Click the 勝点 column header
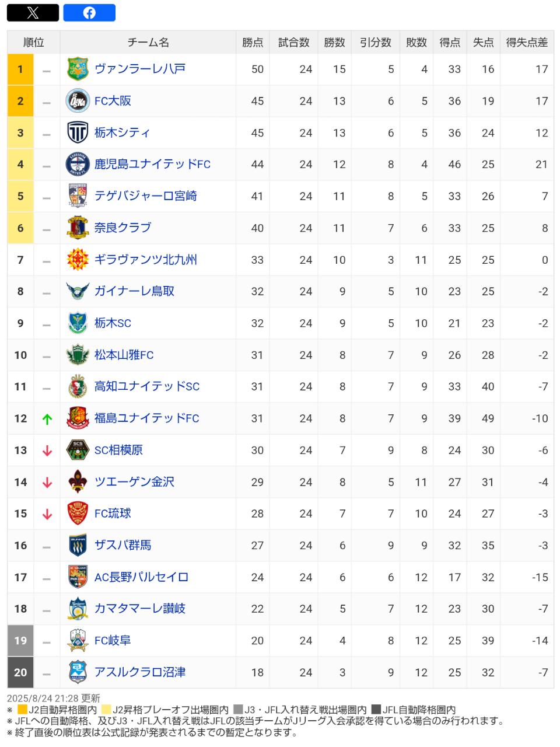 click(253, 43)
